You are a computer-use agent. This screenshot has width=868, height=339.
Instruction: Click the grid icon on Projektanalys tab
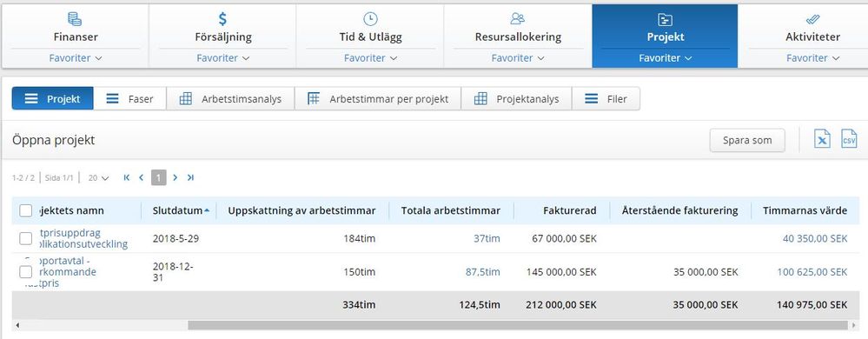click(x=480, y=99)
